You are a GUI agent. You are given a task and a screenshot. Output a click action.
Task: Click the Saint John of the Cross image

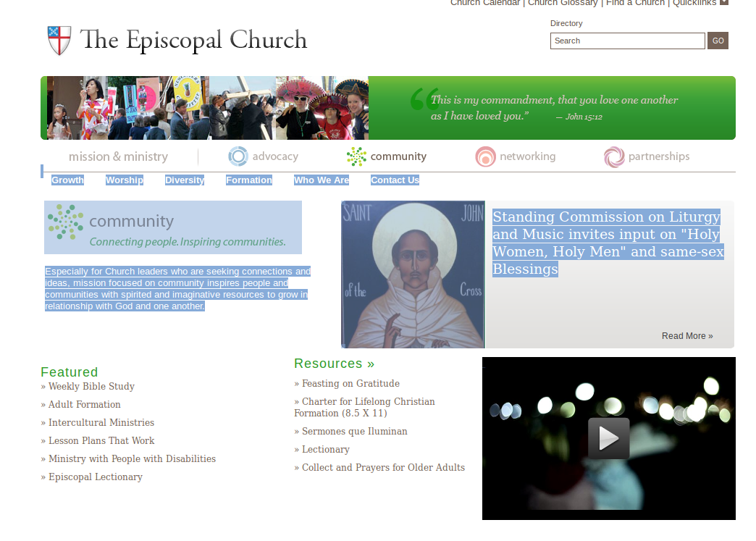click(413, 274)
